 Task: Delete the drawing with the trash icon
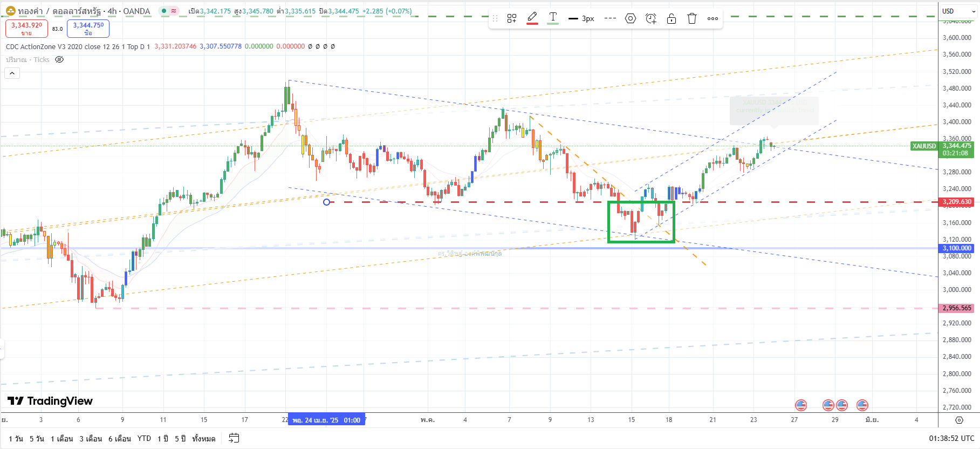tap(692, 18)
